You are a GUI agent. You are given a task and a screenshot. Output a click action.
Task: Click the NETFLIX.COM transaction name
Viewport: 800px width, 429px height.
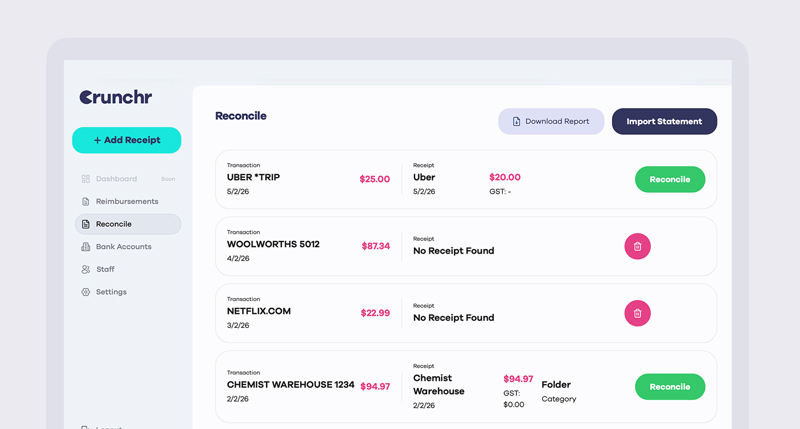259,311
